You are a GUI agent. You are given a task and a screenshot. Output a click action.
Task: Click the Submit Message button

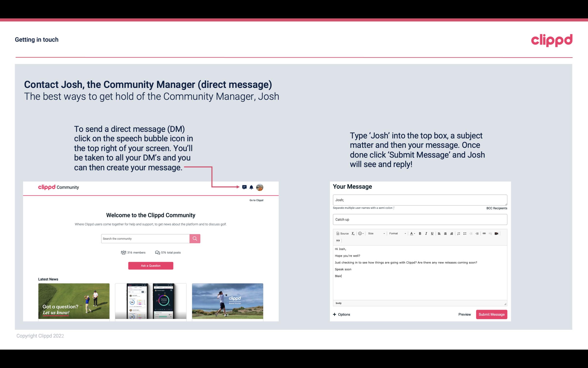[x=491, y=315]
